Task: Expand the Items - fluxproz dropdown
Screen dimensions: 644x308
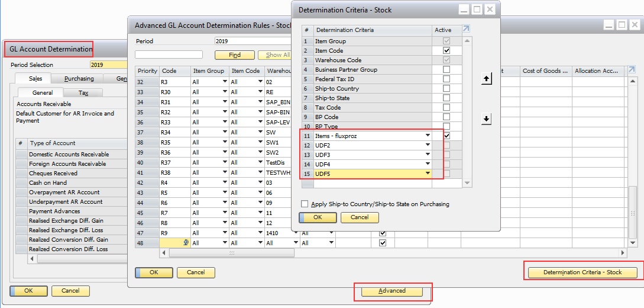Action: [x=428, y=136]
